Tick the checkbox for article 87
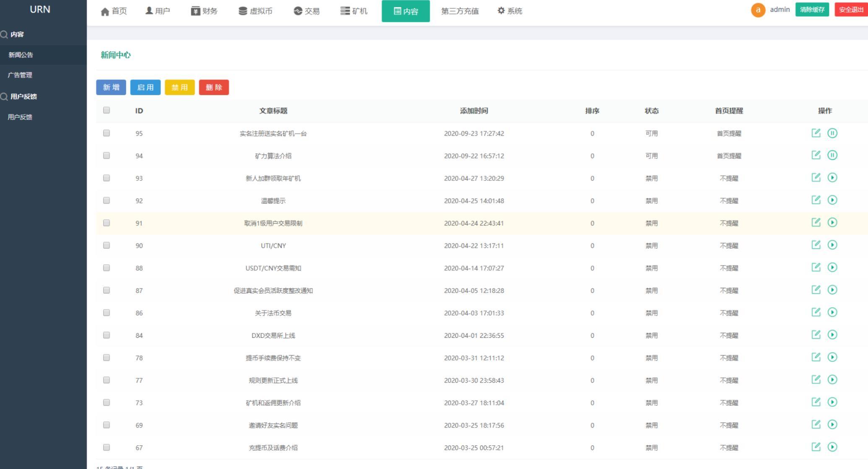The height and width of the screenshot is (469, 868). (107, 290)
